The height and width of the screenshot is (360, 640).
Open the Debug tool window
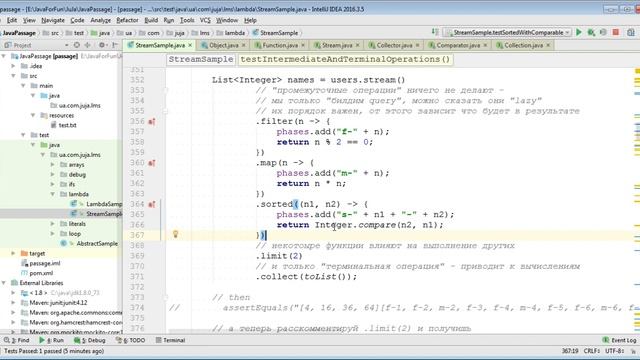click(x=89, y=340)
